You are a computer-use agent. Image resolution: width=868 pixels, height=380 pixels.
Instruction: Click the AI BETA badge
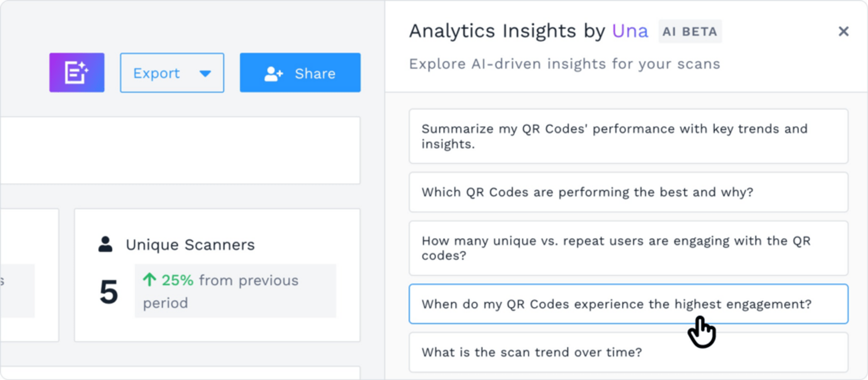(690, 31)
